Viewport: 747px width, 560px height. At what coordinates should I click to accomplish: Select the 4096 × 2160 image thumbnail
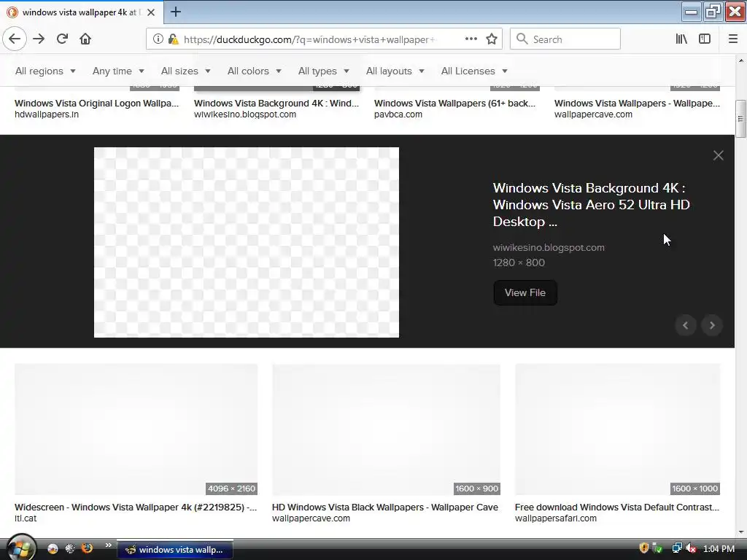[136, 429]
